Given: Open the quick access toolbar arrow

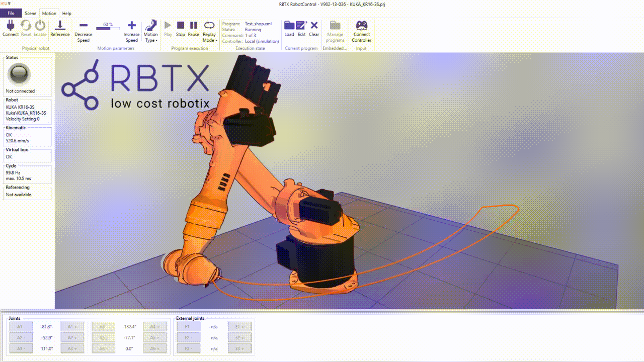Looking at the screenshot, I should point(9,4).
